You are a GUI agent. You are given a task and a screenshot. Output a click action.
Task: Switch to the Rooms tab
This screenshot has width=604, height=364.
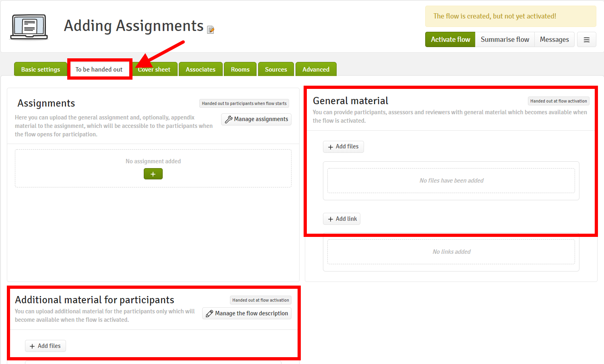point(240,69)
